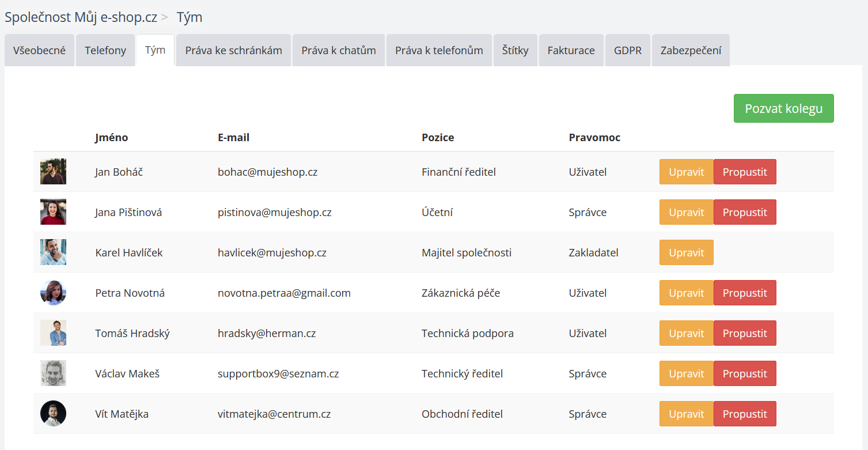
Task: Open Práva ke schránkám tab
Action: click(233, 50)
